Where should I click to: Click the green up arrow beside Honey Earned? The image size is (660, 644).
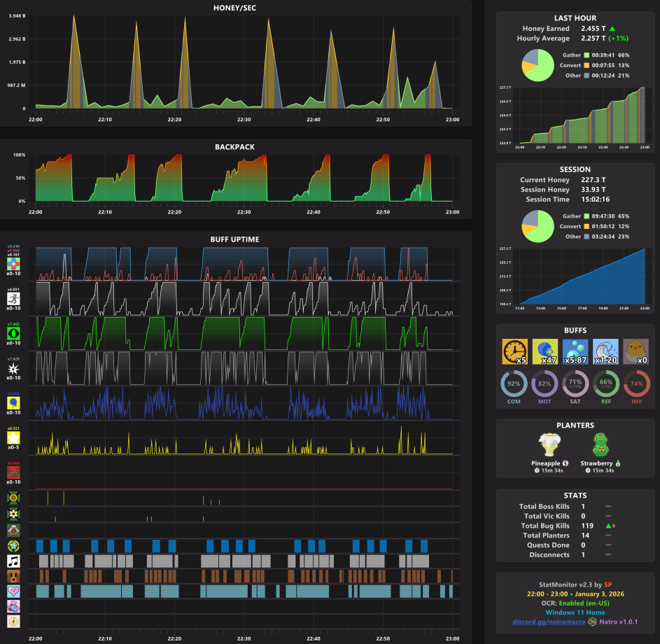(612, 29)
